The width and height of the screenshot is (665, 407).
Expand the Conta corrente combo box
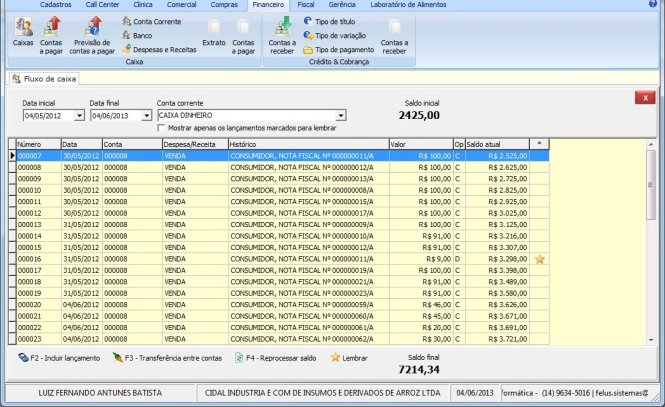tap(341, 115)
